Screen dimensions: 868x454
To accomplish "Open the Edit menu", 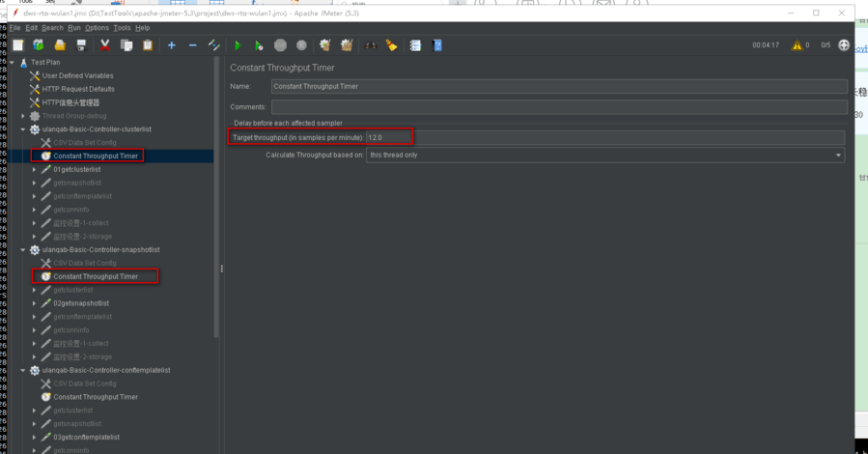I will click(x=32, y=28).
